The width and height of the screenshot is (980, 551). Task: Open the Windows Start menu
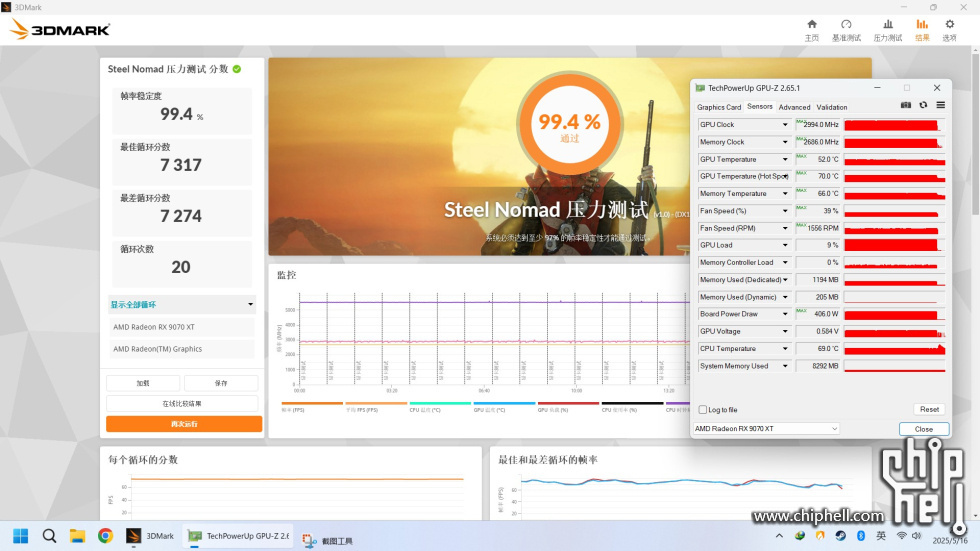coord(21,536)
